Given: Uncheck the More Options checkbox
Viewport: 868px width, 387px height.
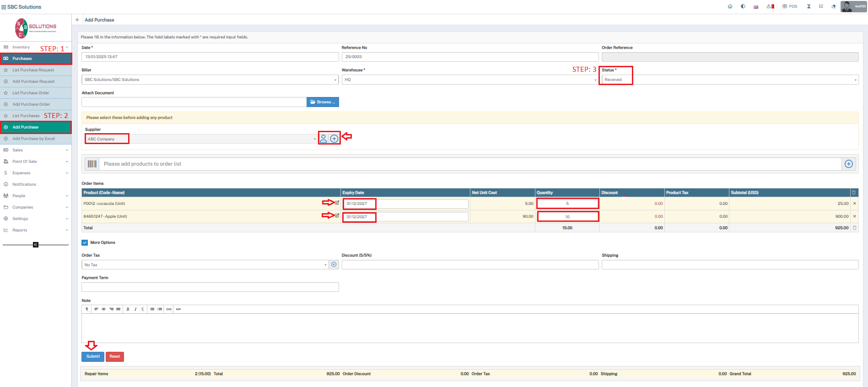Looking at the screenshot, I should coord(85,242).
